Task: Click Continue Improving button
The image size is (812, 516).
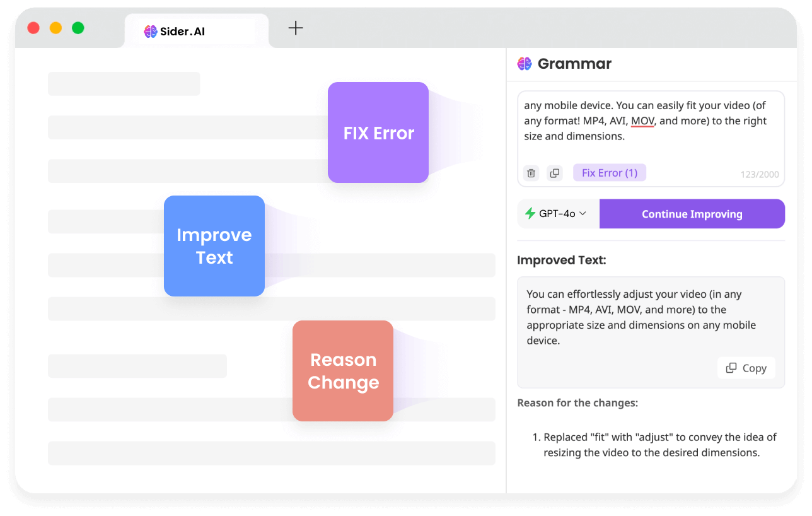Action: click(x=692, y=214)
